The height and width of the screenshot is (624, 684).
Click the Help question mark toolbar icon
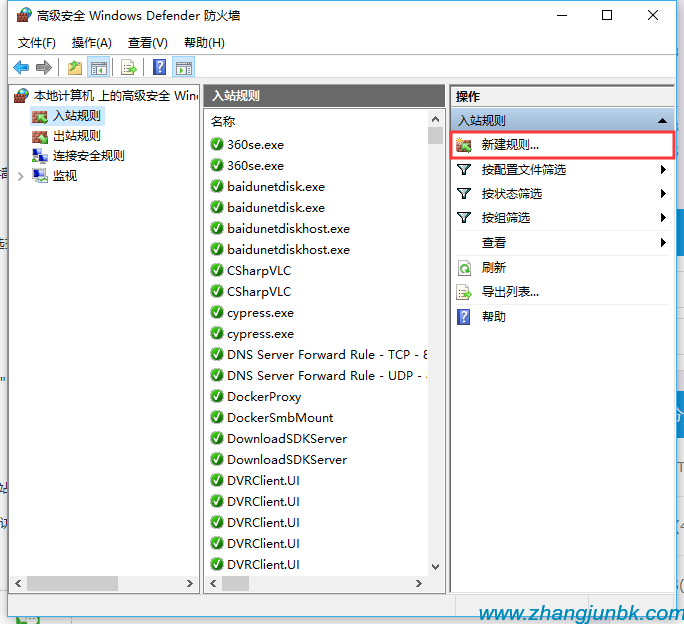[x=160, y=68]
